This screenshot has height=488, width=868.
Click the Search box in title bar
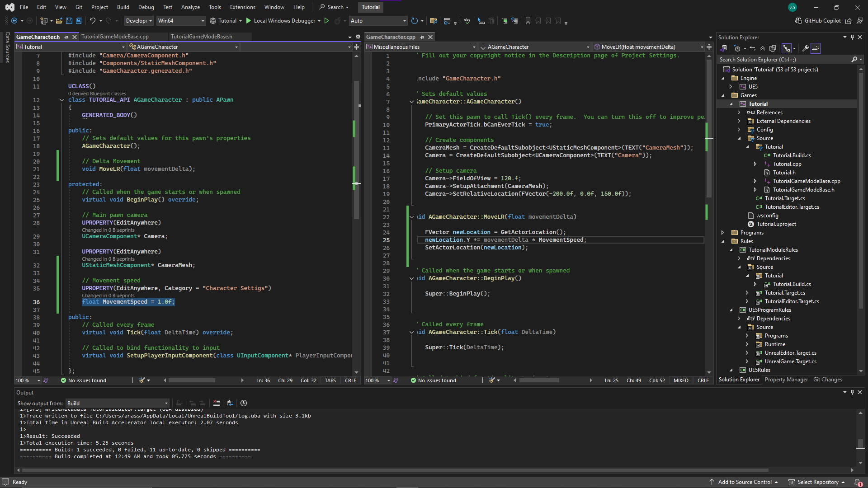click(334, 7)
